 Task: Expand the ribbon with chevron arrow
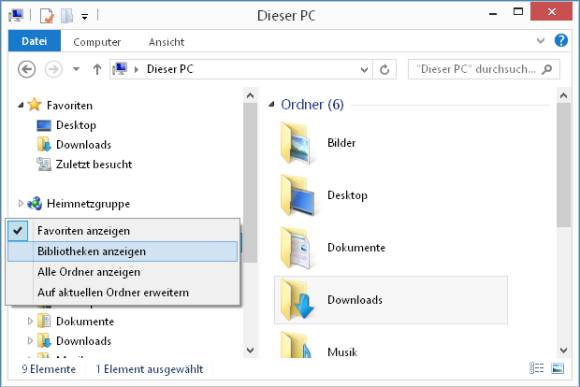pos(541,40)
